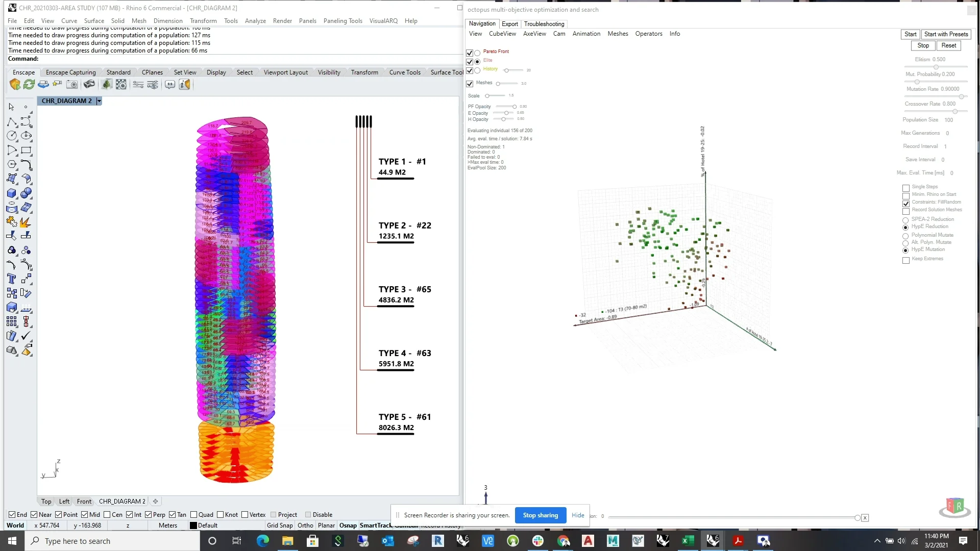The width and height of the screenshot is (980, 551).
Task: Open the Analyze menu in Rhino
Action: [255, 21]
